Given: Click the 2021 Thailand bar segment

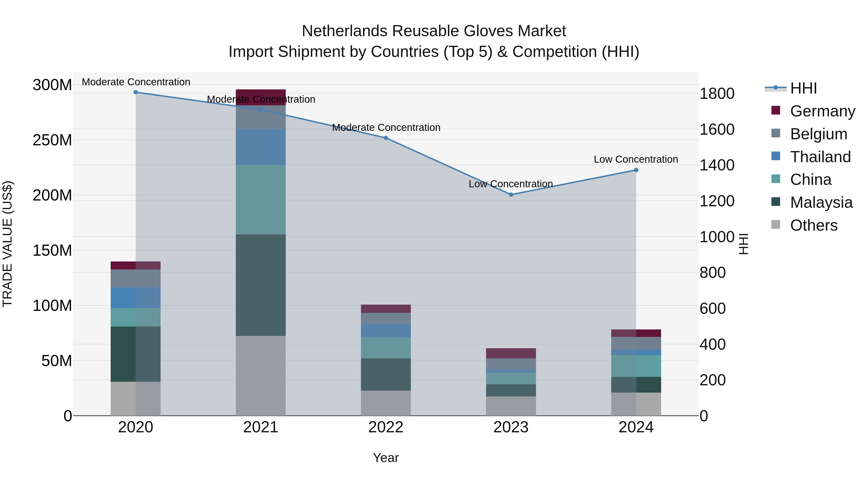Looking at the screenshot, I should tap(261, 147).
